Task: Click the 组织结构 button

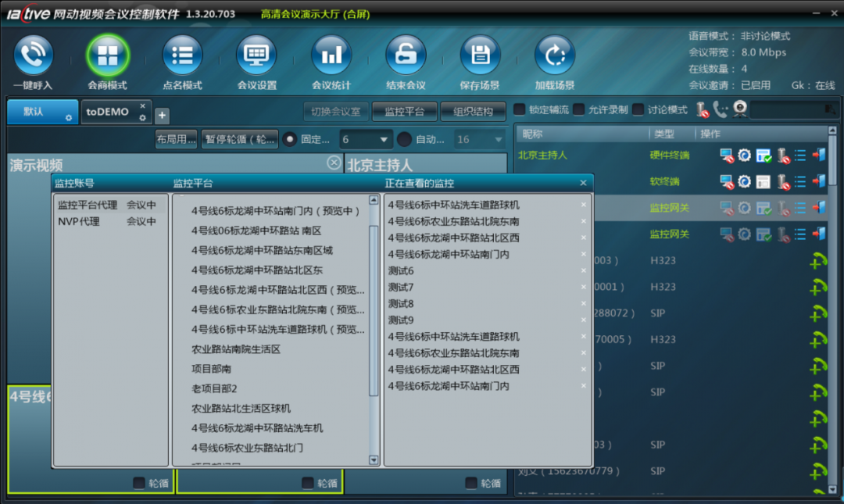Action: [x=472, y=111]
